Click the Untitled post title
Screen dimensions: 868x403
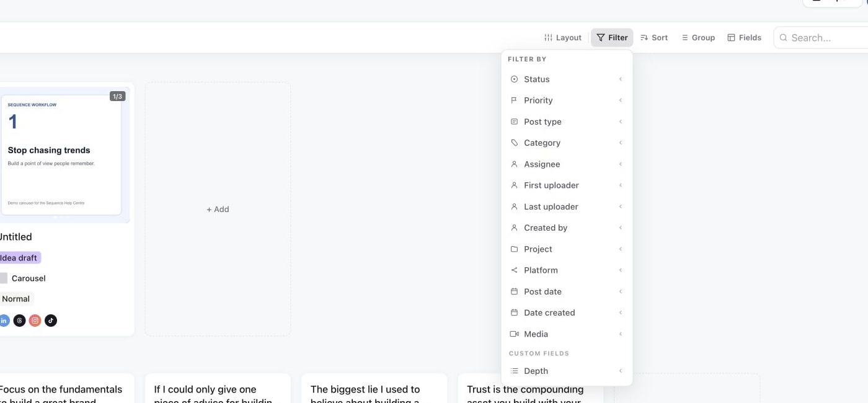(x=15, y=237)
